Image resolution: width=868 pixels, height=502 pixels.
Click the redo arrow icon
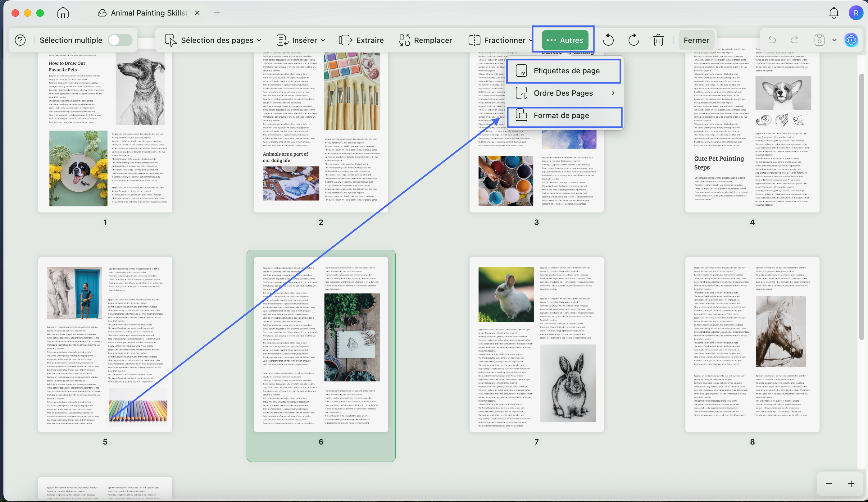click(794, 40)
